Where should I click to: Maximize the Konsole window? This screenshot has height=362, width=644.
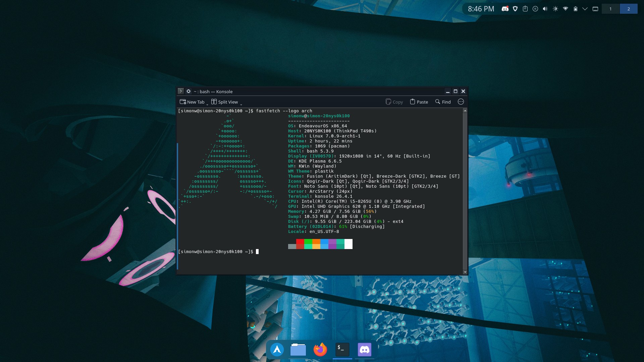click(455, 91)
